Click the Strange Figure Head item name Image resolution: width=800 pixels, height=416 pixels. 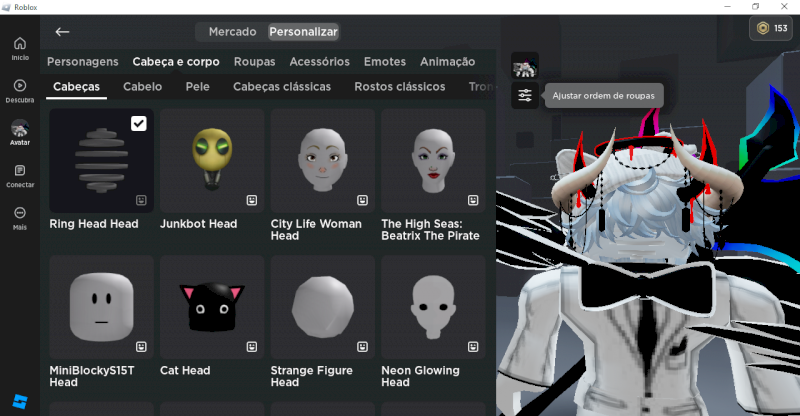pos(312,377)
